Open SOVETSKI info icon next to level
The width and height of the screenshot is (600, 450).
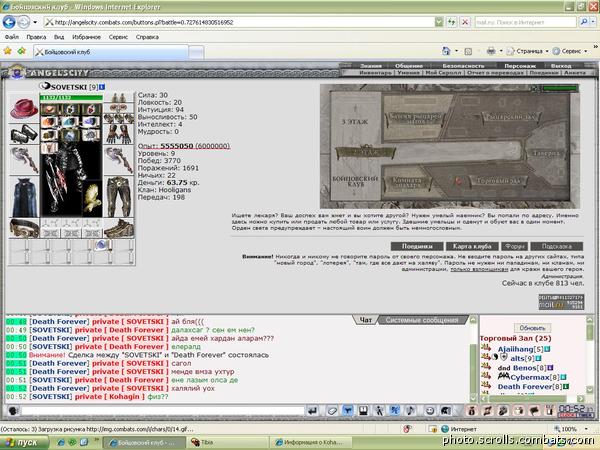tap(102, 87)
